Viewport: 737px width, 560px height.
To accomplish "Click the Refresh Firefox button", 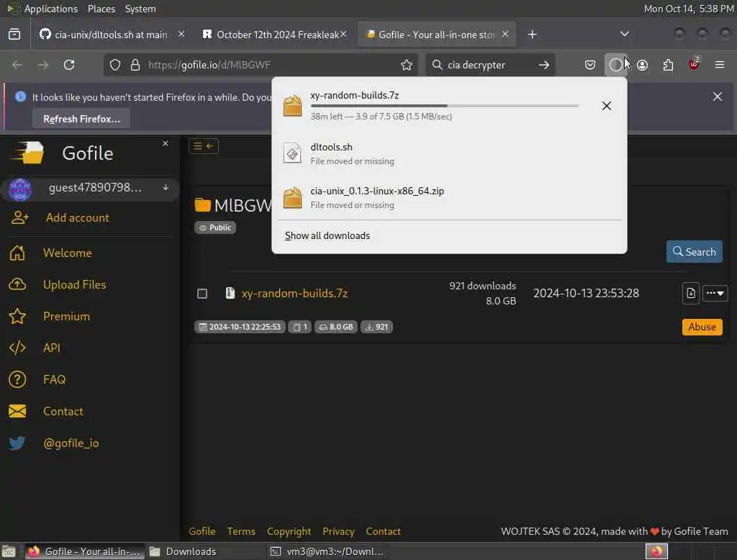I will coord(81,119).
